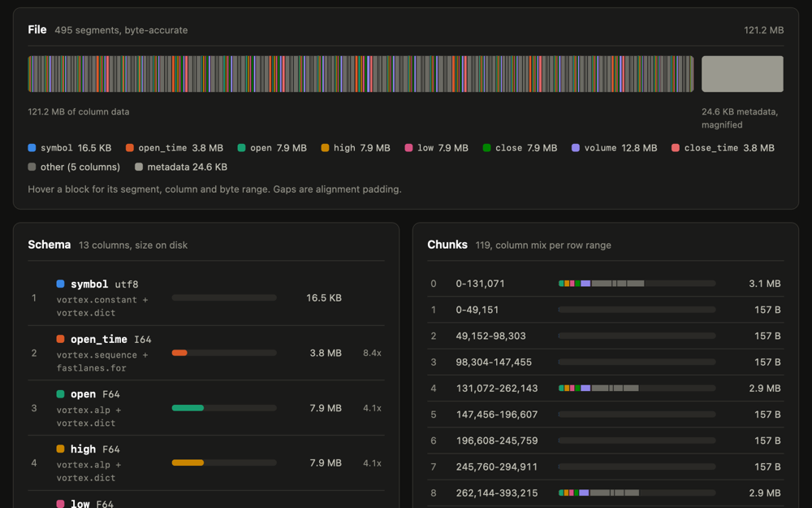
Task: Select the volume legend entry
Action: coord(614,148)
